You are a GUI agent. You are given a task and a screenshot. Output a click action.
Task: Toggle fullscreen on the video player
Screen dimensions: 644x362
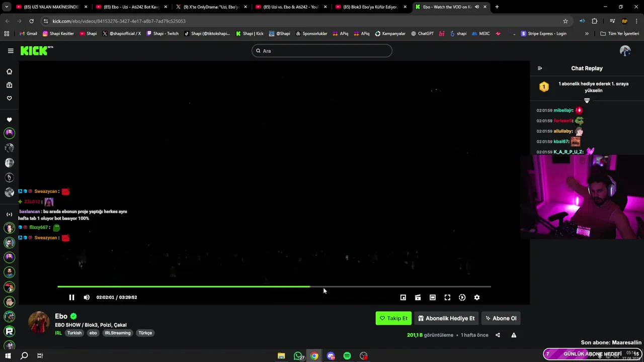pyautogui.click(x=447, y=297)
